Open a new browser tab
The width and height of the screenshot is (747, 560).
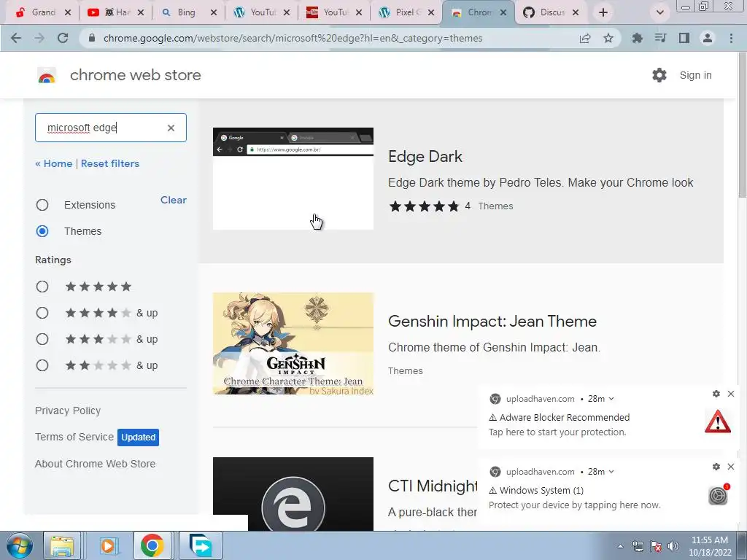[603, 12]
